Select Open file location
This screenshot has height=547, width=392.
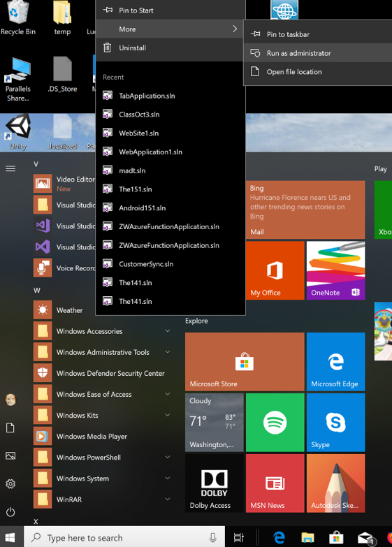coord(318,72)
